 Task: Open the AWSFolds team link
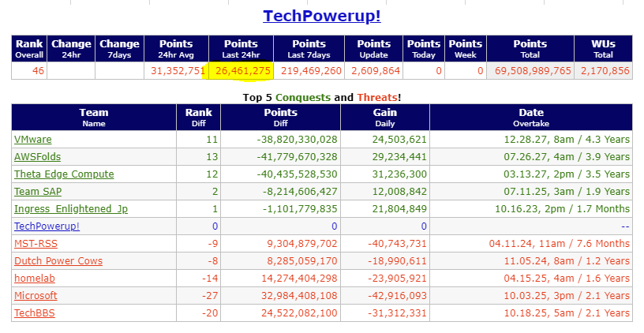click(x=37, y=157)
